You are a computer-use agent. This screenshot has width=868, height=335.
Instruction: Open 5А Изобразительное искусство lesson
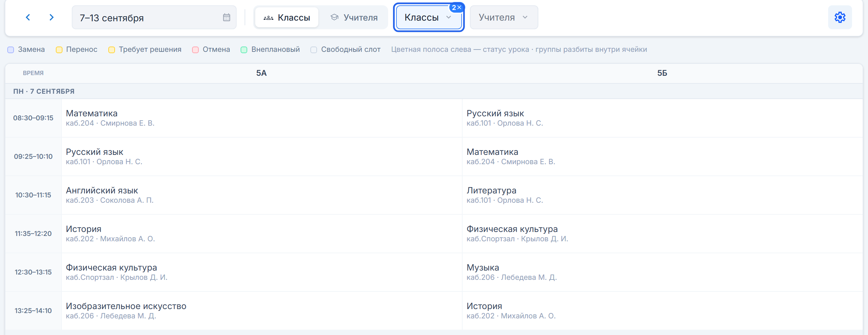pyautogui.click(x=262, y=311)
